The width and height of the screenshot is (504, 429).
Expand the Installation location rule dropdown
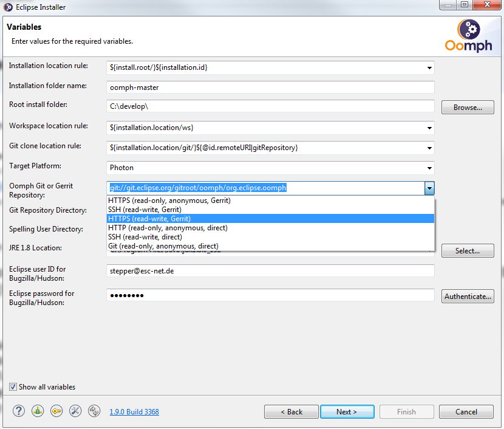point(429,68)
